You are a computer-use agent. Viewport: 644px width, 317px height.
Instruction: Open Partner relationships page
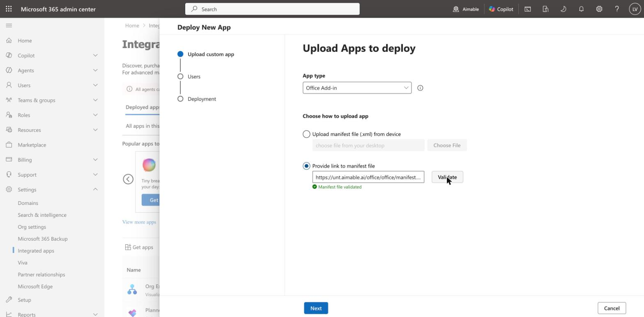41,274
